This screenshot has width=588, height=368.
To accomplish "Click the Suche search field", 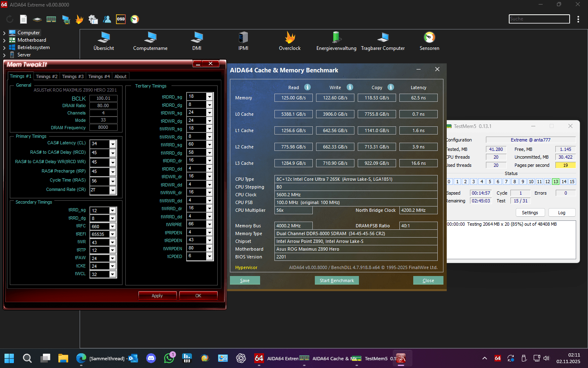I will 539,19.
